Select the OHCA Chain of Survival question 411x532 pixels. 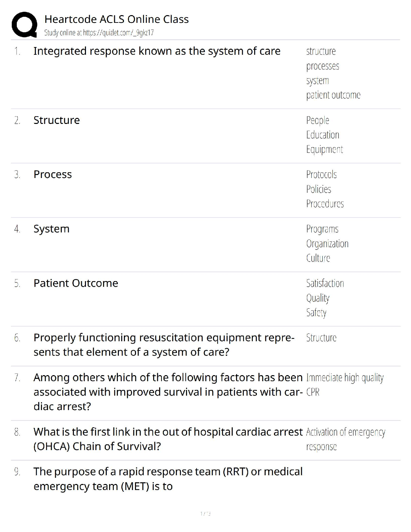click(168, 439)
